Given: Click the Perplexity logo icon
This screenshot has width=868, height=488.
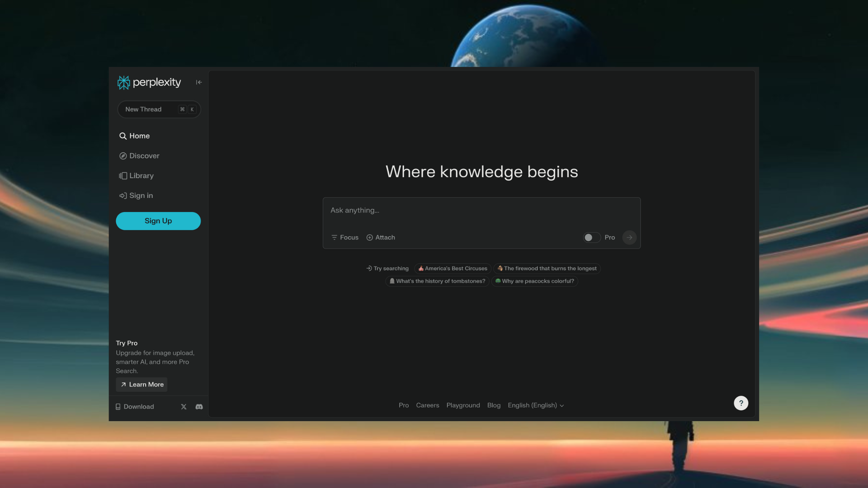Looking at the screenshot, I should (x=123, y=82).
